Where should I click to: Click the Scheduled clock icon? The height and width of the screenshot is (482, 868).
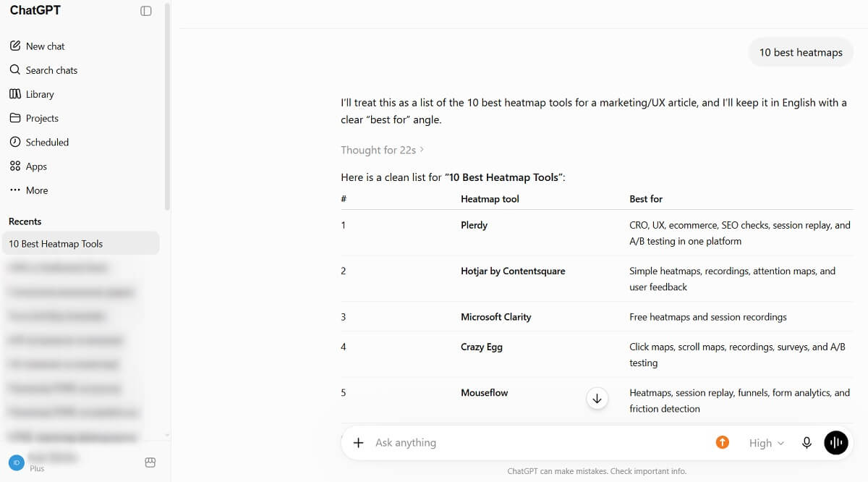tap(15, 143)
